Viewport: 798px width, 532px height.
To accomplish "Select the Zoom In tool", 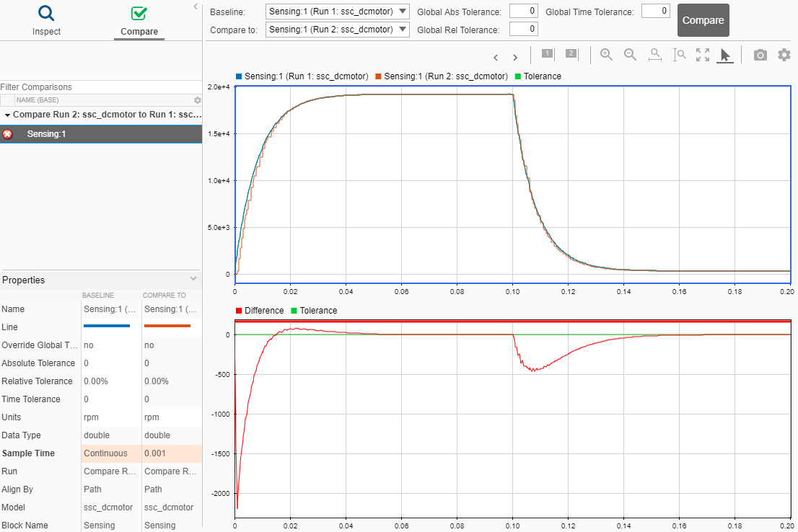I will click(x=606, y=54).
